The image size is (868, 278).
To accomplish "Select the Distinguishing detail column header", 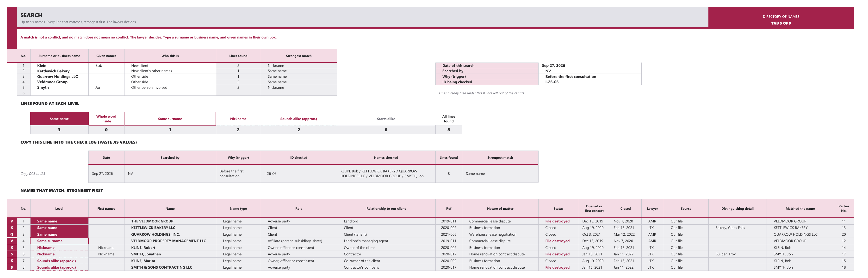I will tap(737, 208).
